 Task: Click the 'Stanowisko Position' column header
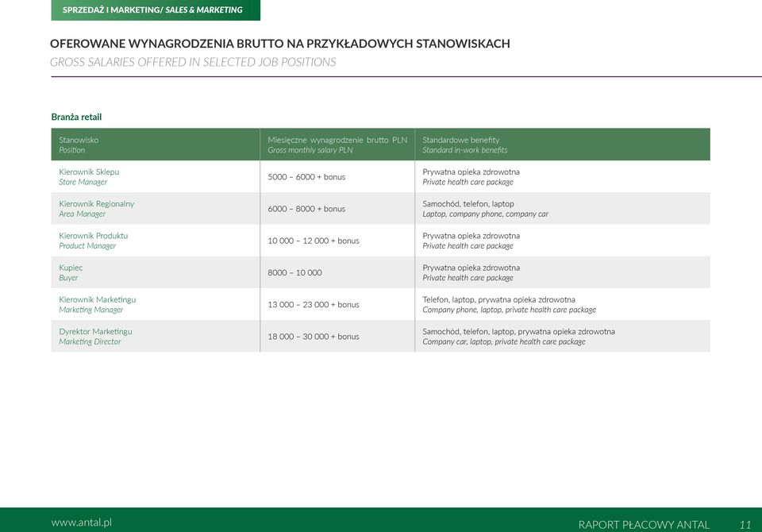[x=156, y=145]
